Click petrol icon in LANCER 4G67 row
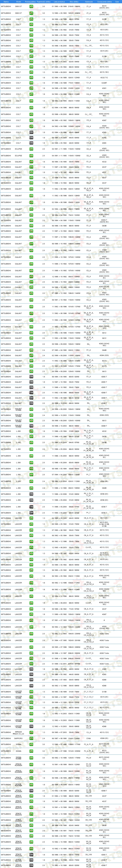122x868 pixels. coord(31,614)
